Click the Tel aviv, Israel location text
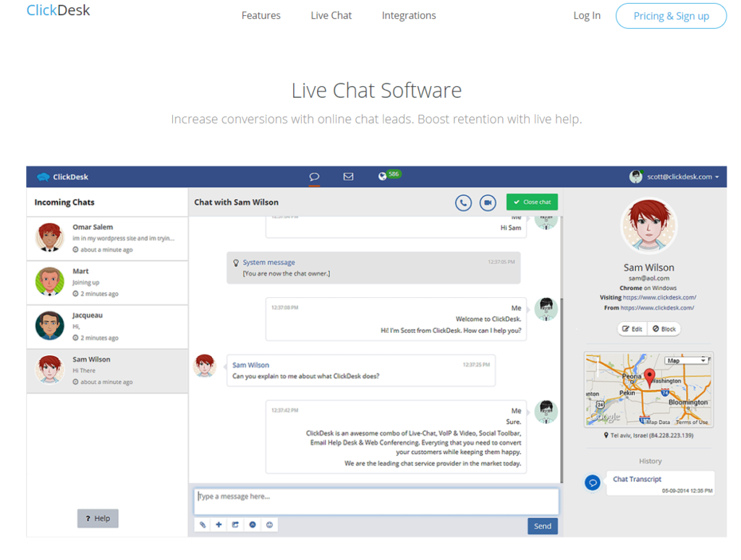The width and height of the screenshot is (741, 560). (x=652, y=436)
